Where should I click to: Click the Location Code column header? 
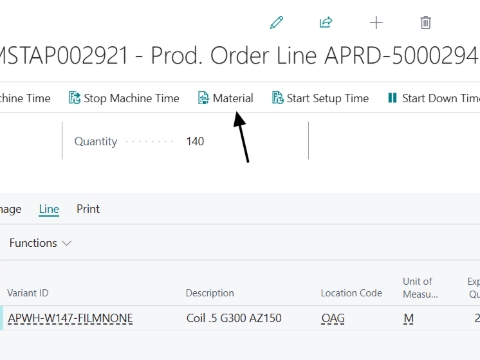tap(351, 293)
